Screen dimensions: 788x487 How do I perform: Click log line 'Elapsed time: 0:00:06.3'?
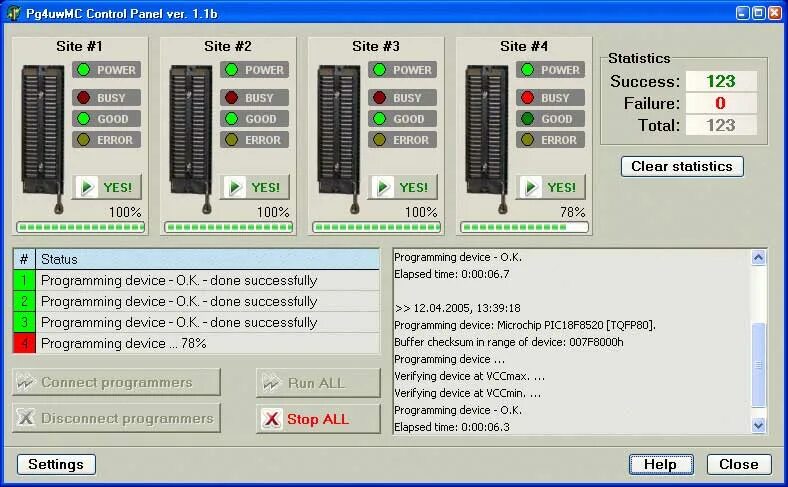[x=452, y=427]
